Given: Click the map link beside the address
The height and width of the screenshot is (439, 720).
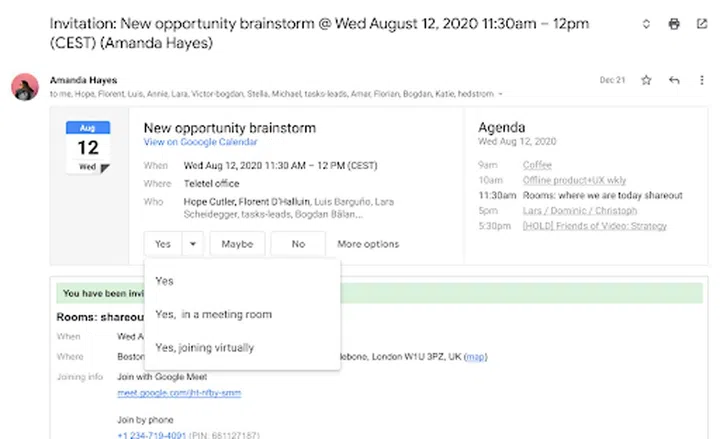Looking at the screenshot, I should (476, 356).
